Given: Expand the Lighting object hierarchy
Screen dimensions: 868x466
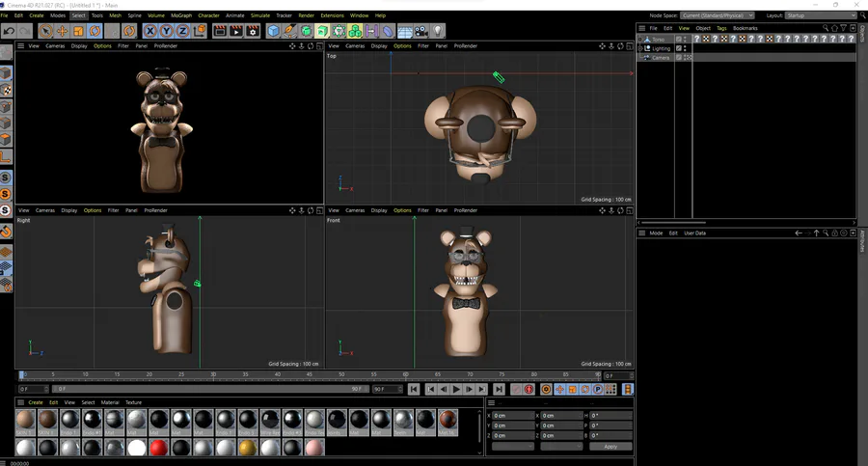Looking at the screenshot, I should [x=640, y=48].
